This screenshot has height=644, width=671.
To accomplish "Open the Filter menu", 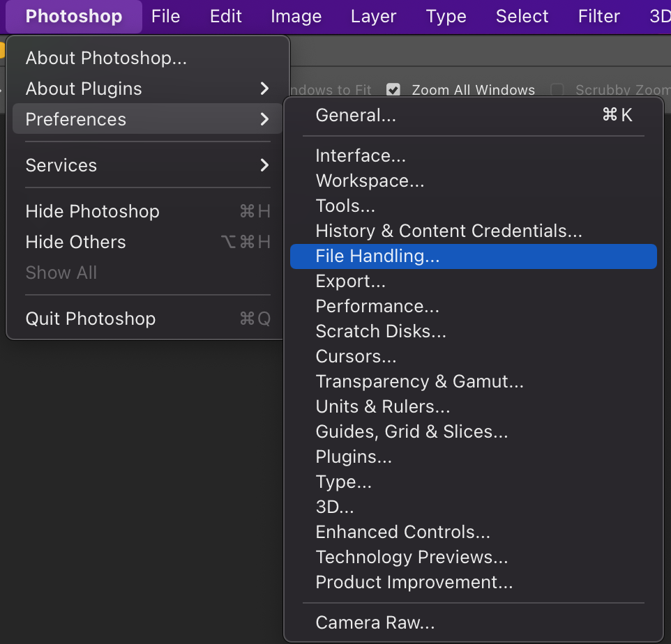I will 598,16.
